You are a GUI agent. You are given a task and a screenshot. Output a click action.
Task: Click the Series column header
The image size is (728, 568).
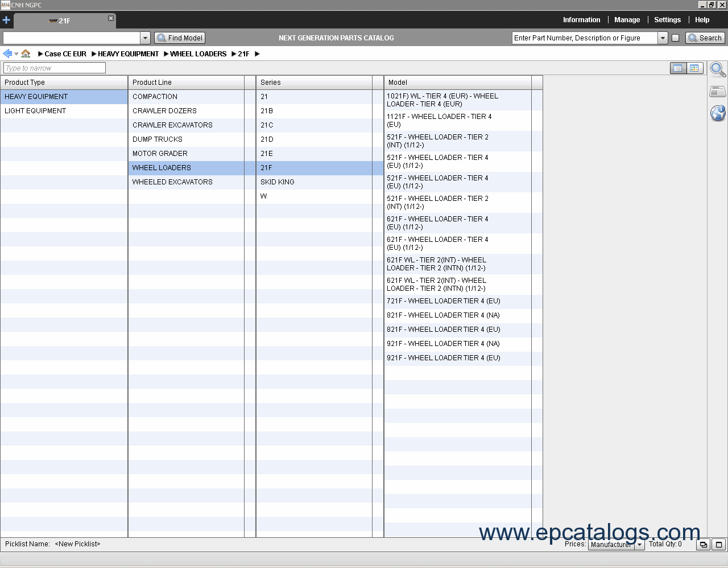coord(315,83)
